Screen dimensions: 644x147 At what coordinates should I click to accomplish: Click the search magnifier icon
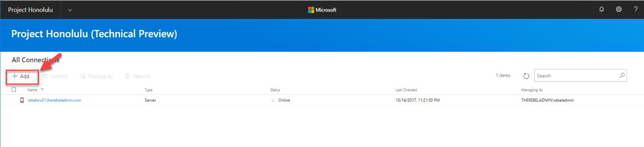(622, 75)
